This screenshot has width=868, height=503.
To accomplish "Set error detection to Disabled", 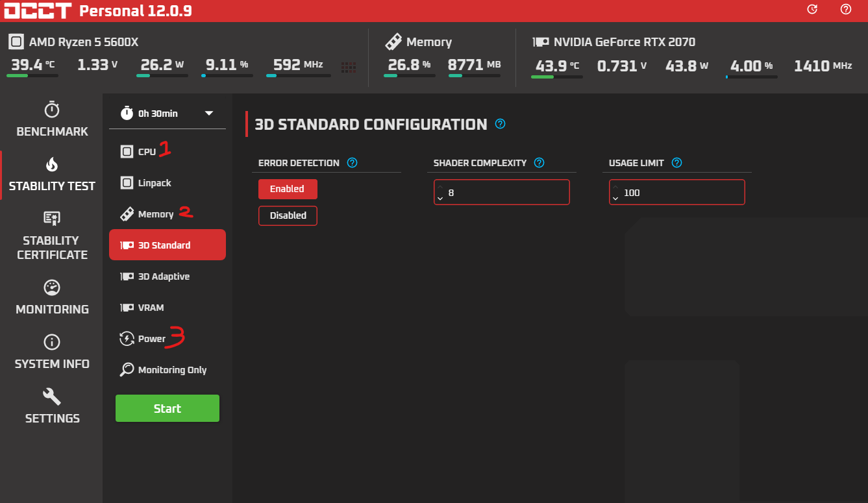I will [288, 215].
